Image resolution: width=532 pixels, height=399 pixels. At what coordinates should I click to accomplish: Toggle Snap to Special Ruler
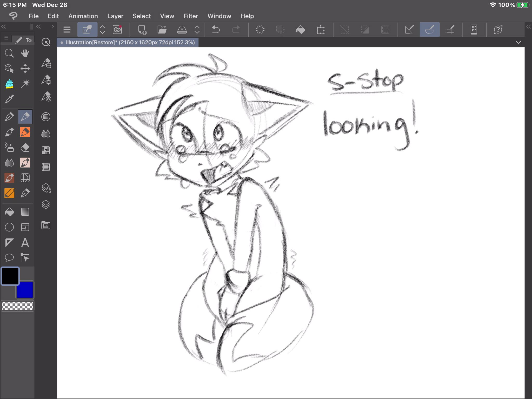[x=430, y=30]
